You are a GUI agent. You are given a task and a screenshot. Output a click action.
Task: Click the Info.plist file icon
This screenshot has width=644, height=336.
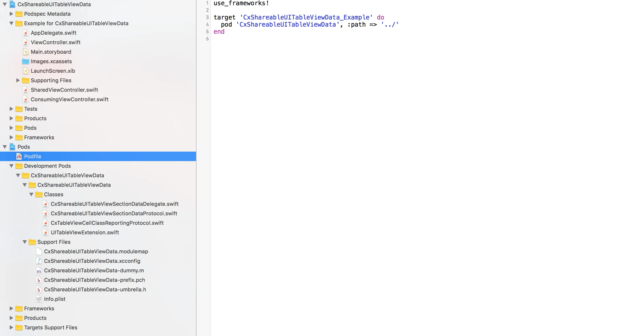click(x=39, y=299)
